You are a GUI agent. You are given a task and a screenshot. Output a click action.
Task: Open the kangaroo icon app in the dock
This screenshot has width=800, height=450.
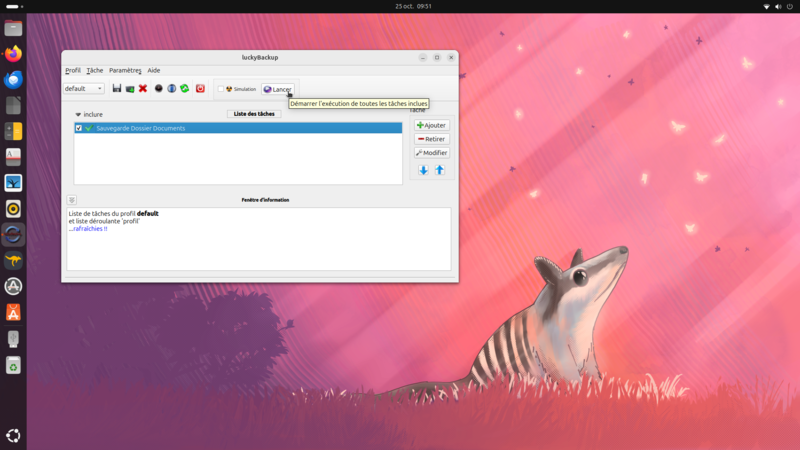(x=13, y=261)
